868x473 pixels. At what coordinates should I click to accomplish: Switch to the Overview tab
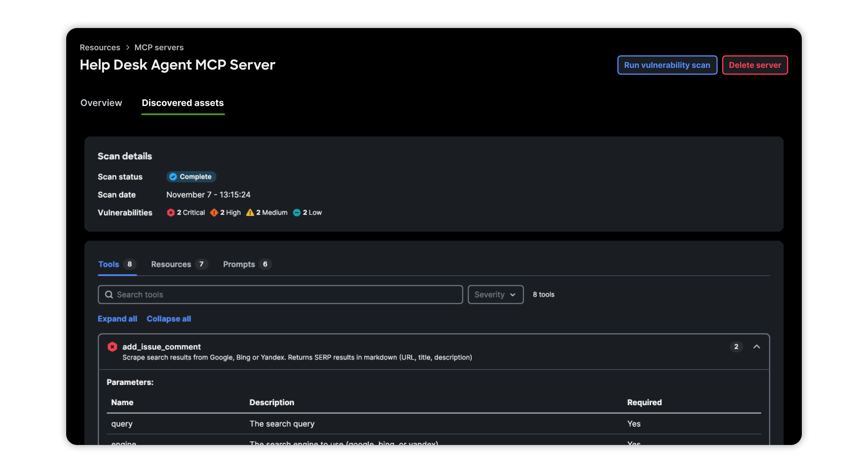[101, 102]
